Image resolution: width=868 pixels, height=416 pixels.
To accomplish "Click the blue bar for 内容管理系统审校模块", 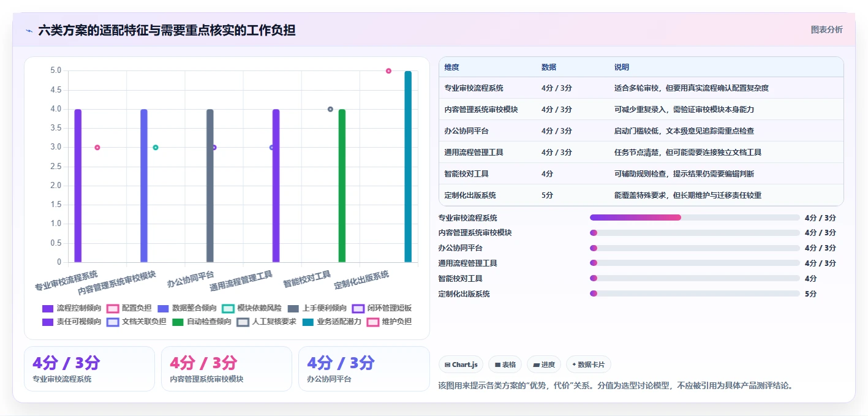I will 144,186.
